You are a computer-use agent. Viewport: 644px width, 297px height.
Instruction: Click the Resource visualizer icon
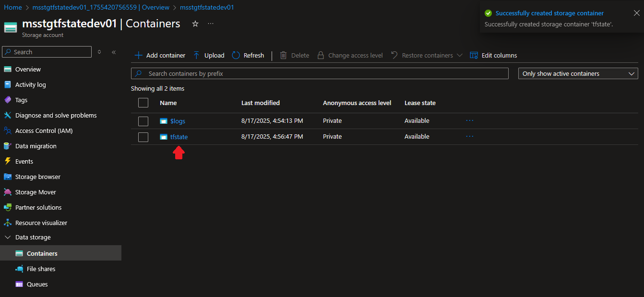tap(8, 223)
